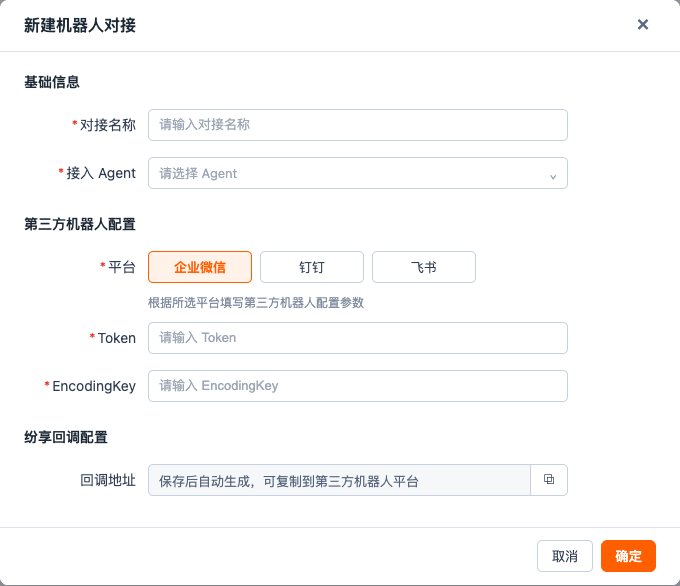Select the 钉钉 platform option

point(312,267)
